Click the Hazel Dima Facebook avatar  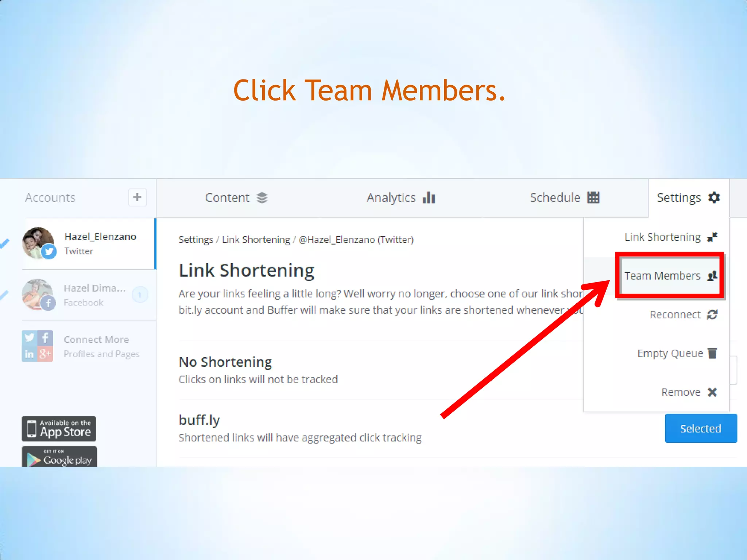coord(37,294)
